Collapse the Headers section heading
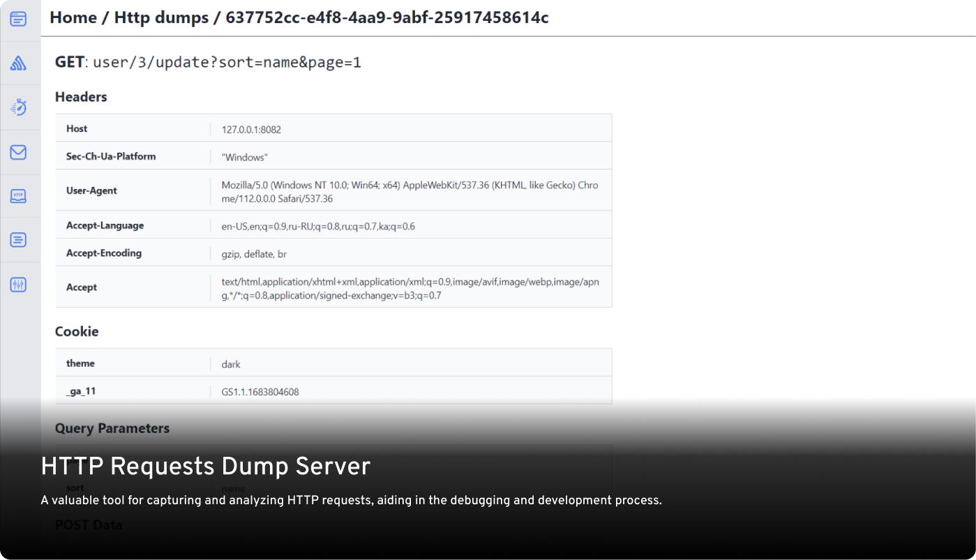Image resolution: width=976 pixels, height=560 pixels. coord(81,97)
